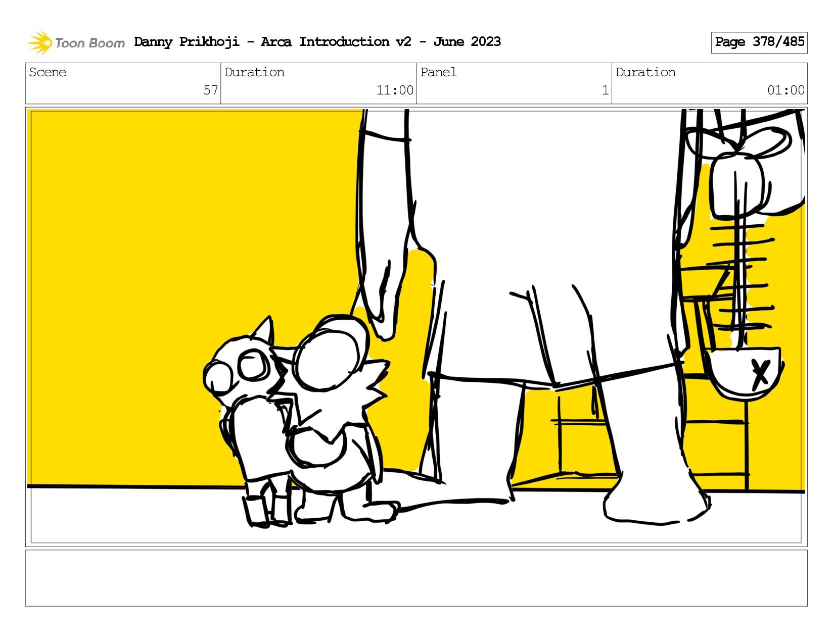This screenshot has width=834, height=644.
Task: Click the 'Panel' header label
Action: click(438, 72)
